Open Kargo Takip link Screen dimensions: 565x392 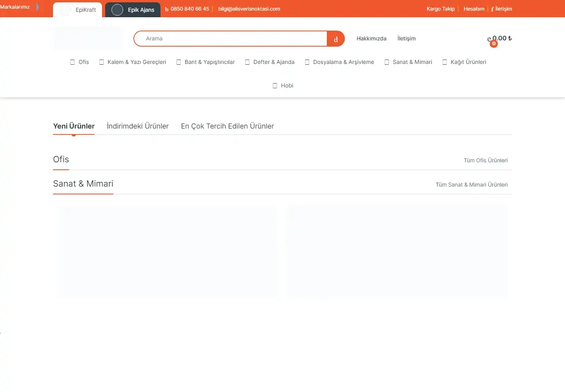tap(441, 9)
